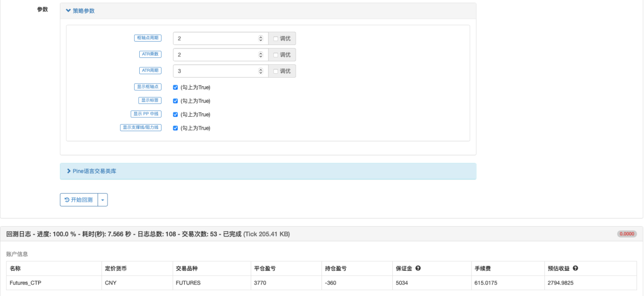Expand the Pine语言交易类库 section
Viewport: 644px width, 296px height.
[x=92, y=171]
